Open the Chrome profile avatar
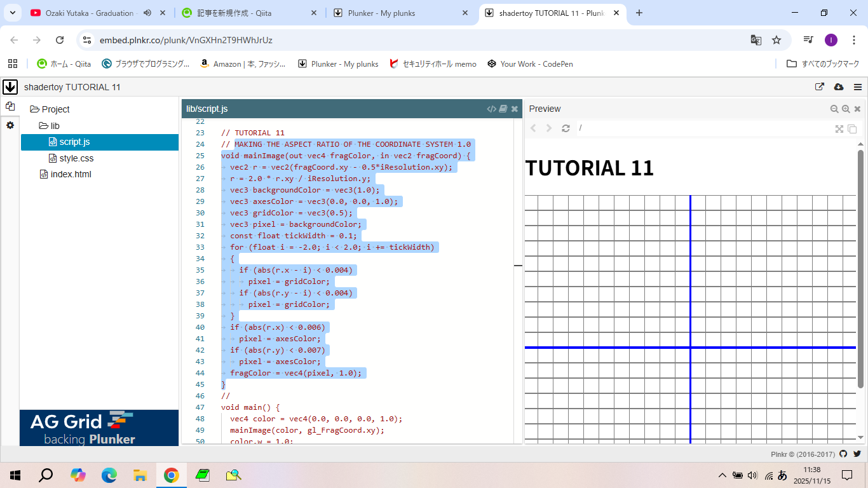This screenshot has width=868, height=488. tap(831, 40)
